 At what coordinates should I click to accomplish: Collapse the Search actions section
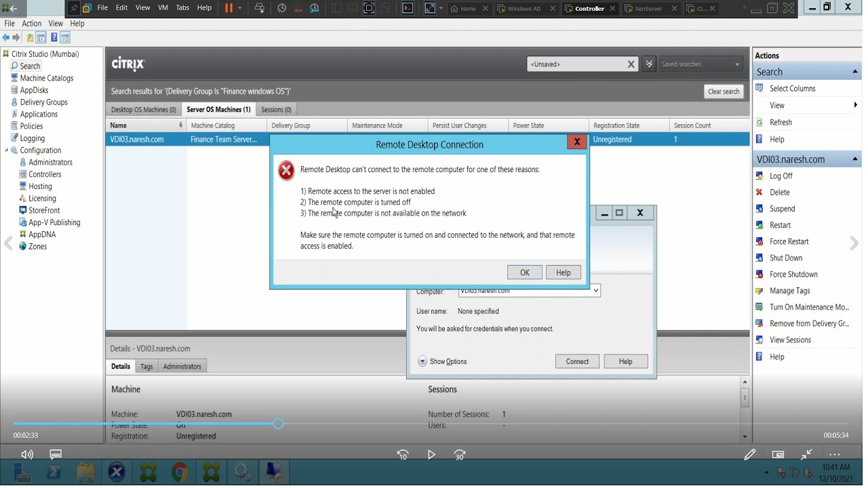[854, 72]
